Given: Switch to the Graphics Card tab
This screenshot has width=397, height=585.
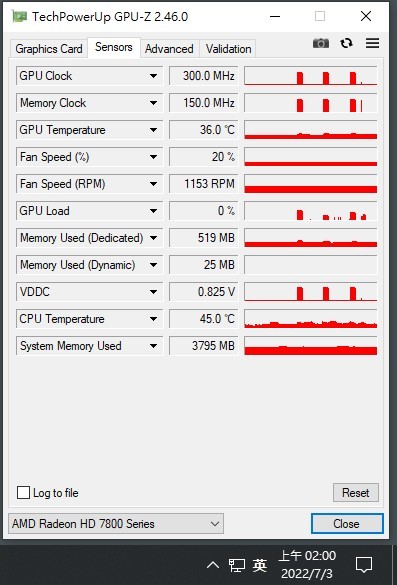Looking at the screenshot, I should [x=49, y=49].
